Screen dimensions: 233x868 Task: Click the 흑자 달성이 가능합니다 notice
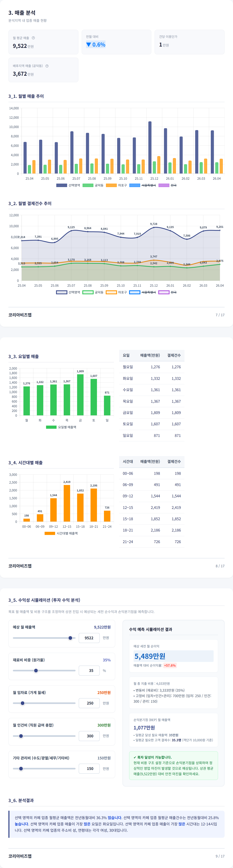(x=173, y=766)
